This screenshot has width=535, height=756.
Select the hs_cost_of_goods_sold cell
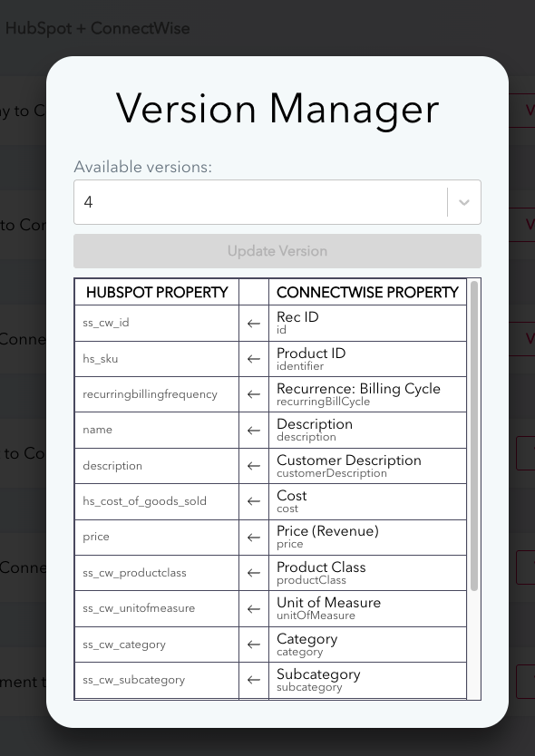click(157, 501)
